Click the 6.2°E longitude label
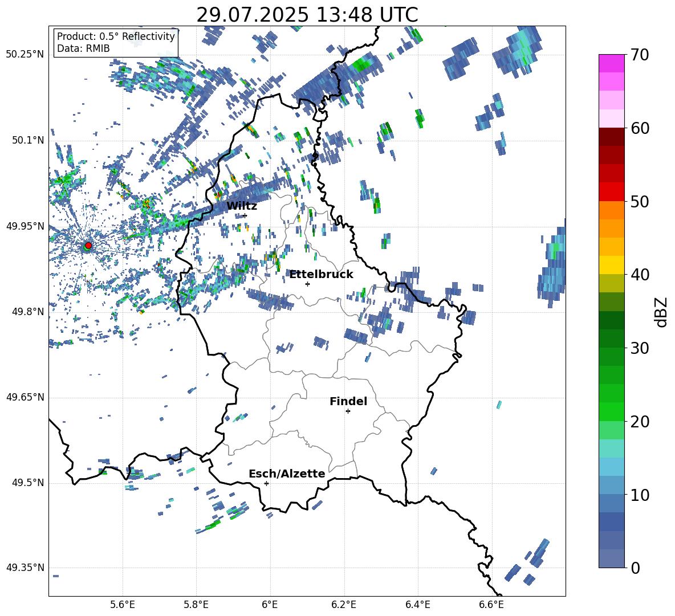The width and height of the screenshot is (675, 616). click(344, 605)
